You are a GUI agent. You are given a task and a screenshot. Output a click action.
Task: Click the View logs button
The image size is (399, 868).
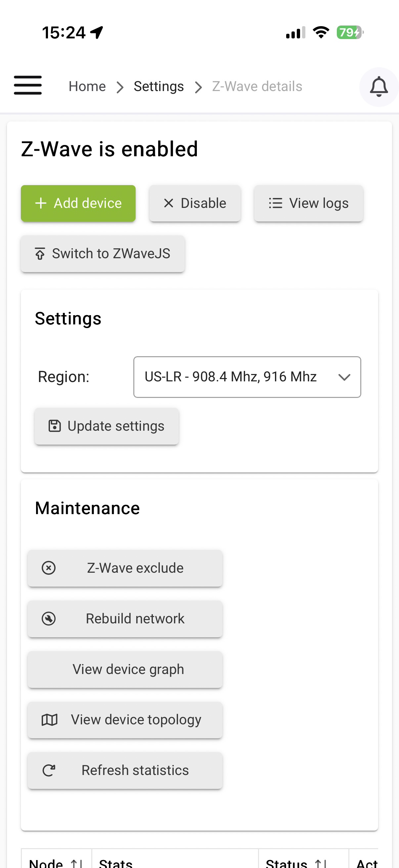(x=308, y=203)
